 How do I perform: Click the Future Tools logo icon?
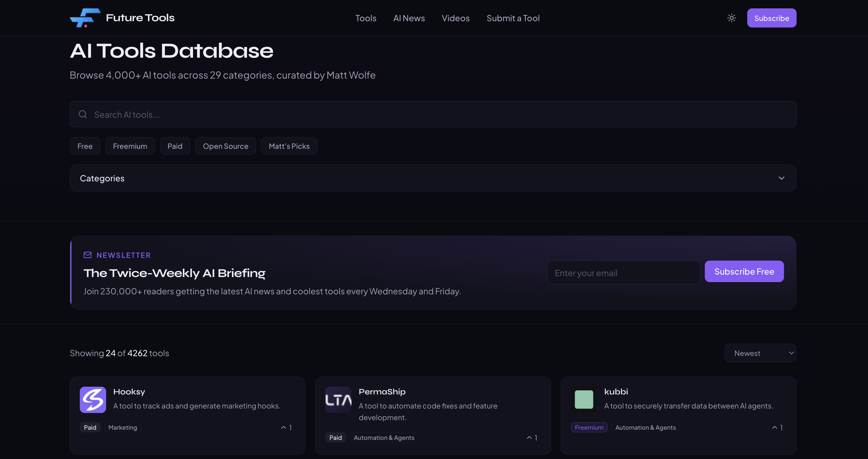pos(85,18)
